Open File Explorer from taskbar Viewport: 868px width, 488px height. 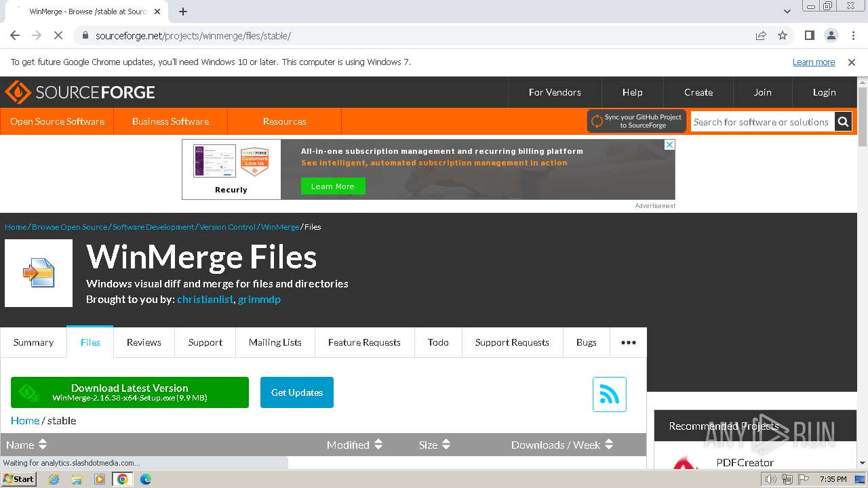(77, 479)
